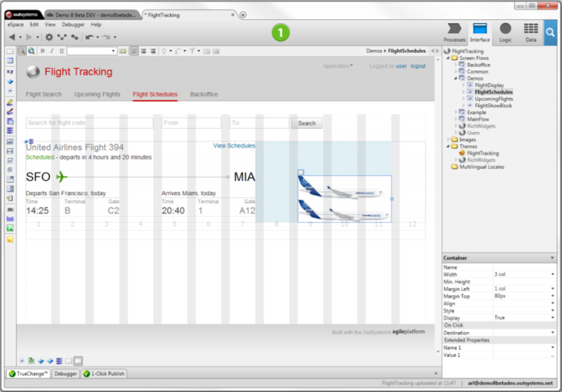Click the Backoffice navigation tab
The image size is (562, 392).
click(204, 94)
